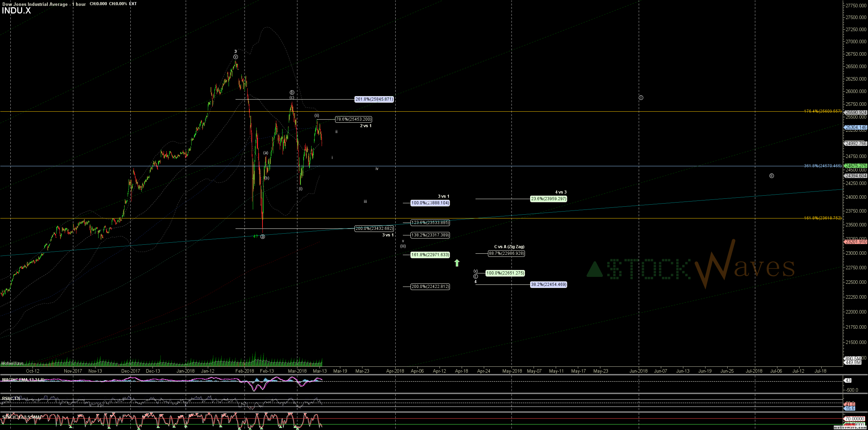Click the 'C vs A (Zig Zag)' annotation
The width and height of the screenshot is (868, 430).
point(509,247)
